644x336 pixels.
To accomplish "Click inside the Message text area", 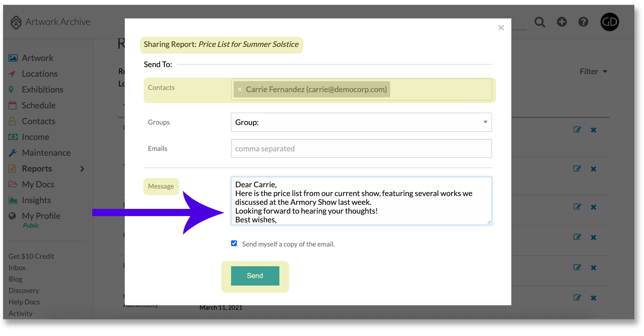I will point(361,201).
